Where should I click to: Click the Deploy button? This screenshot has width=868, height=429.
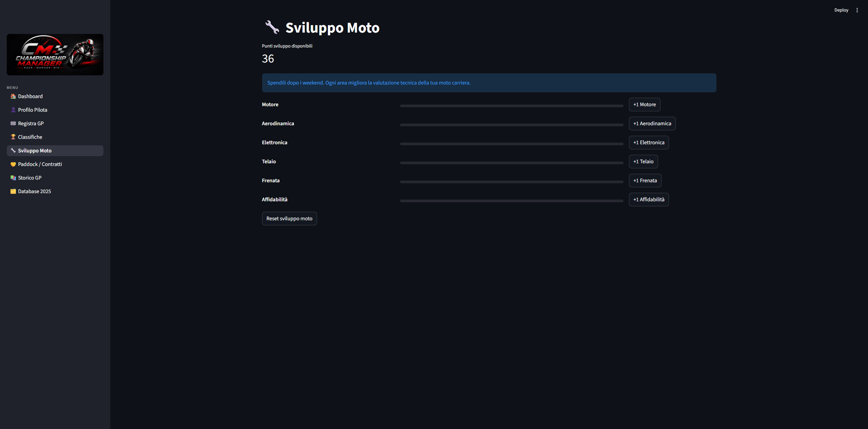tap(841, 10)
